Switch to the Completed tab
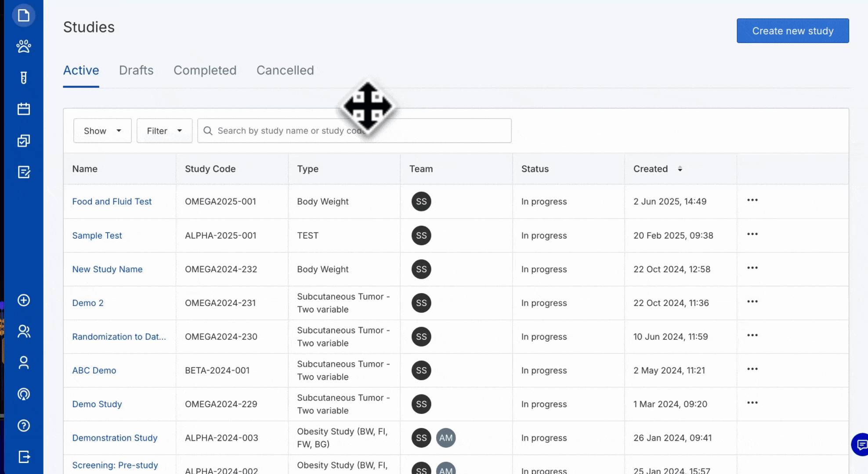This screenshot has width=868, height=474. [x=205, y=70]
